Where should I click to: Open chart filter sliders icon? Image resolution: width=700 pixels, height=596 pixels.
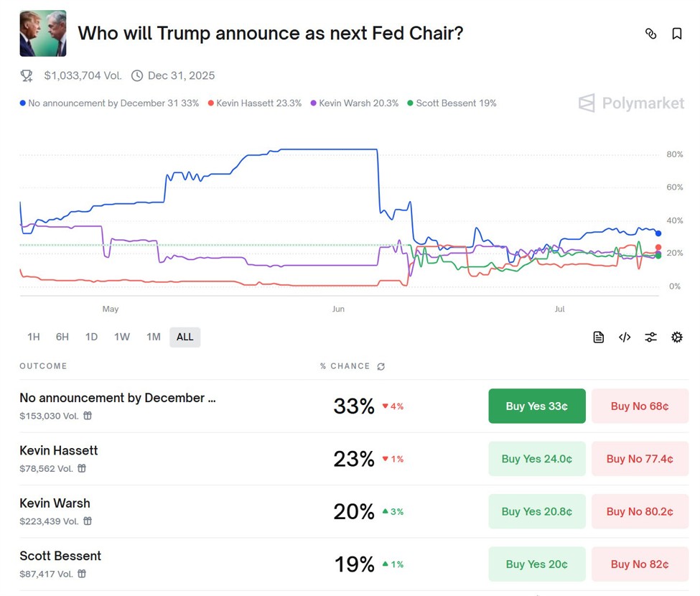[x=650, y=337]
